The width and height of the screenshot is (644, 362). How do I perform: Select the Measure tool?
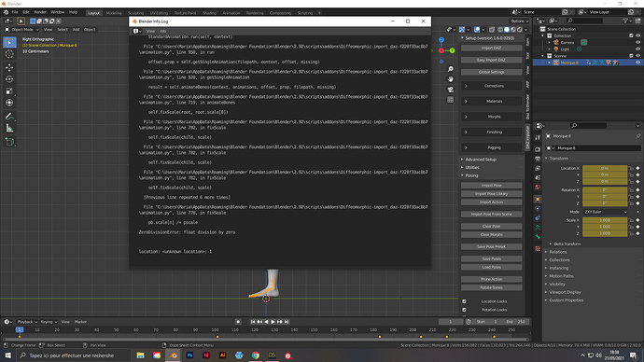click(x=9, y=129)
